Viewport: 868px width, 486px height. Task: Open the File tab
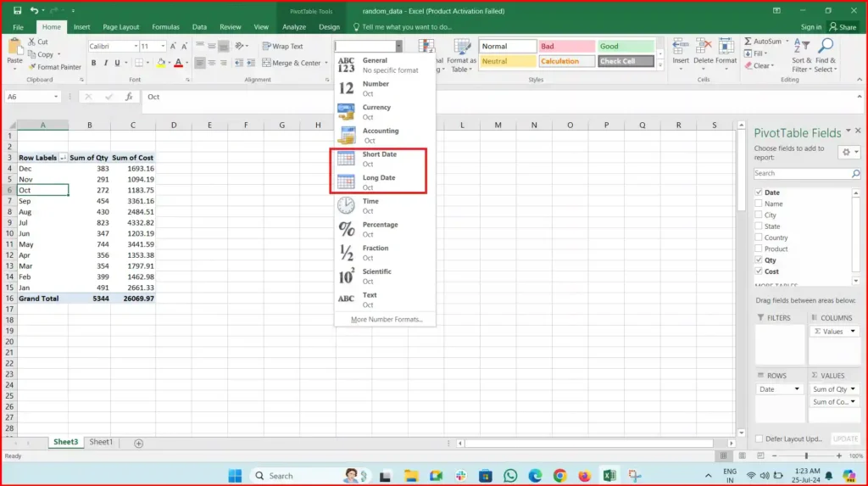point(18,27)
